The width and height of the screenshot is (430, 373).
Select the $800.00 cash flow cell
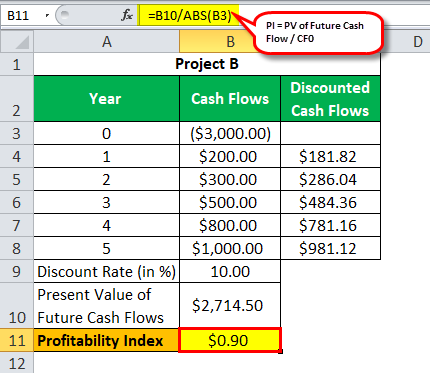(230, 225)
